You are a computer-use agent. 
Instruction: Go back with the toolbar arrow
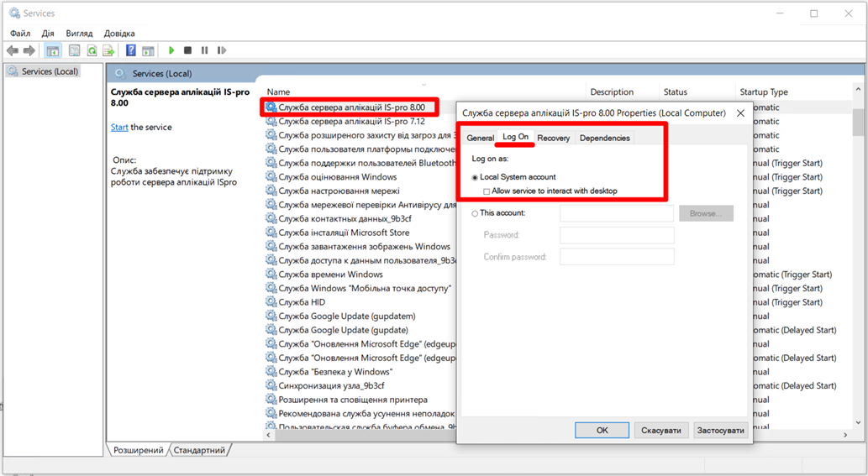pos(12,50)
